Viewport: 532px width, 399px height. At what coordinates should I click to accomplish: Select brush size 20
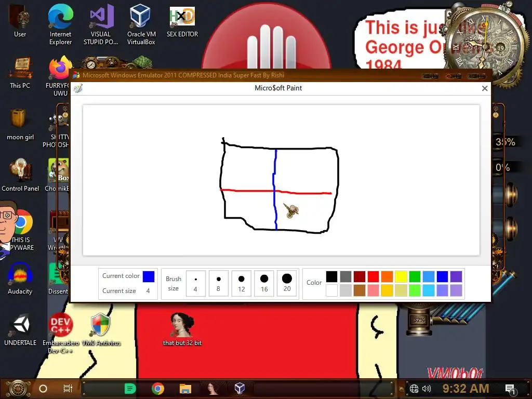click(x=287, y=283)
